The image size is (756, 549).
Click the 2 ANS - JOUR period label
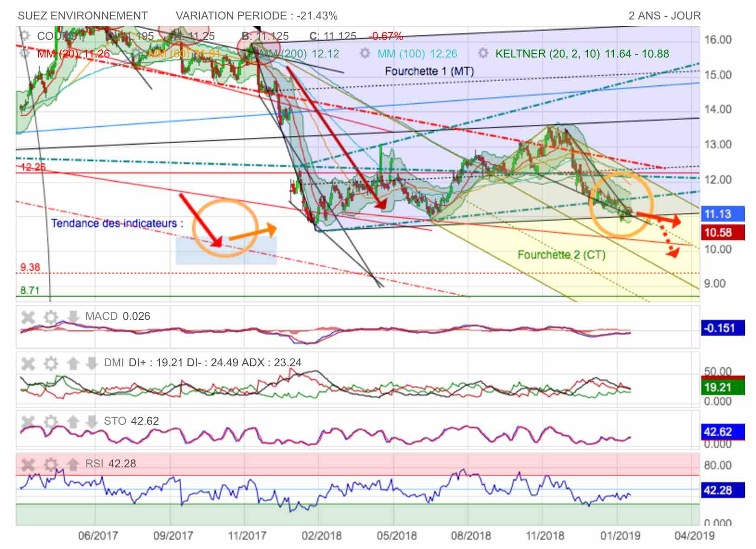coord(665,16)
